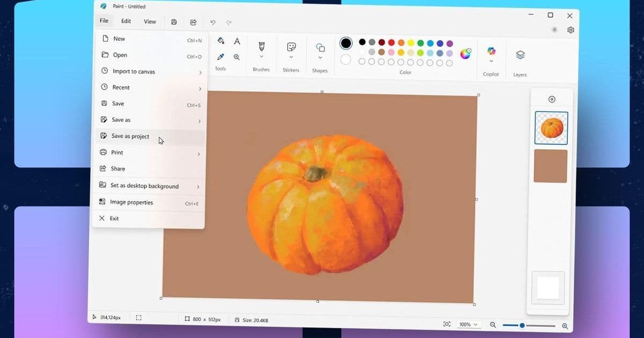Screen dimensions: 644x338
Task: Open the custom color wheel editor
Action: click(465, 53)
